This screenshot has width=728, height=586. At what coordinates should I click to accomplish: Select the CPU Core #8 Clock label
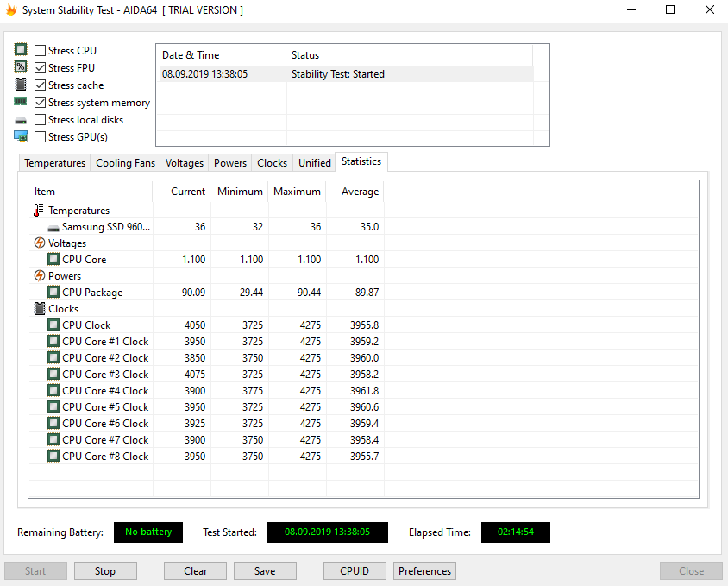pyautogui.click(x=105, y=457)
